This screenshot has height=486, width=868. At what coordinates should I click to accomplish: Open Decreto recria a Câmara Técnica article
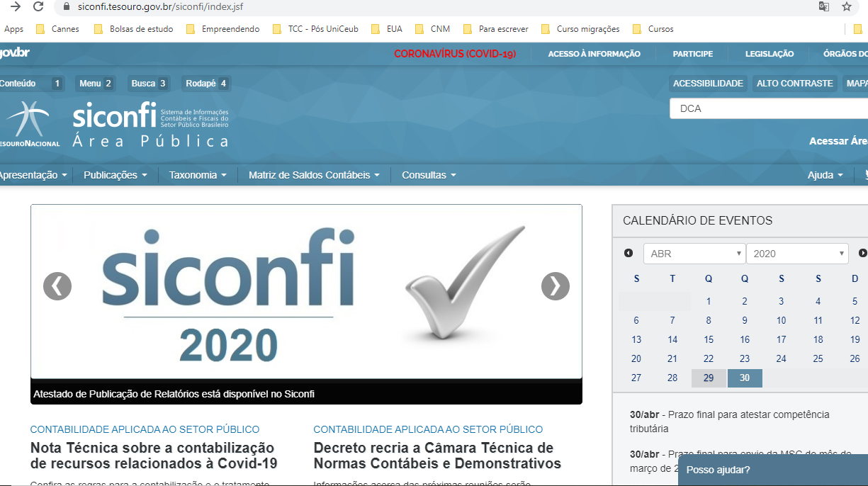tap(437, 456)
